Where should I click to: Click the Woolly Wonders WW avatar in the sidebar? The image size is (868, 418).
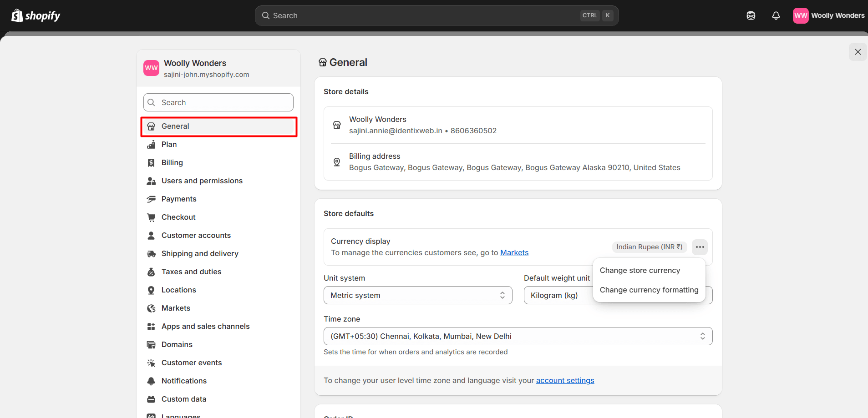point(151,68)
